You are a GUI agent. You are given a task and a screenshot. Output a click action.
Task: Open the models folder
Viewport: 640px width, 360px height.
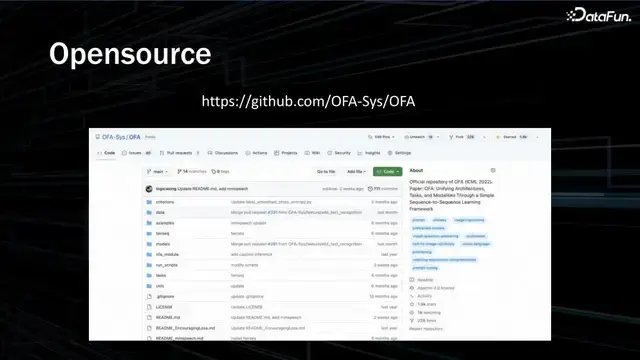pyautogui.click(x=163, y=244)
